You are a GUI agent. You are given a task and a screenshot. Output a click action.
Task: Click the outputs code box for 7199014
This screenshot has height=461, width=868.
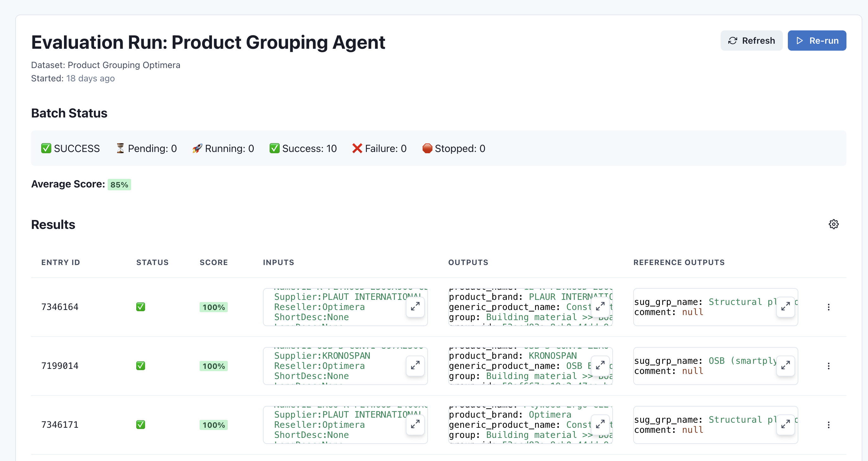530,366
